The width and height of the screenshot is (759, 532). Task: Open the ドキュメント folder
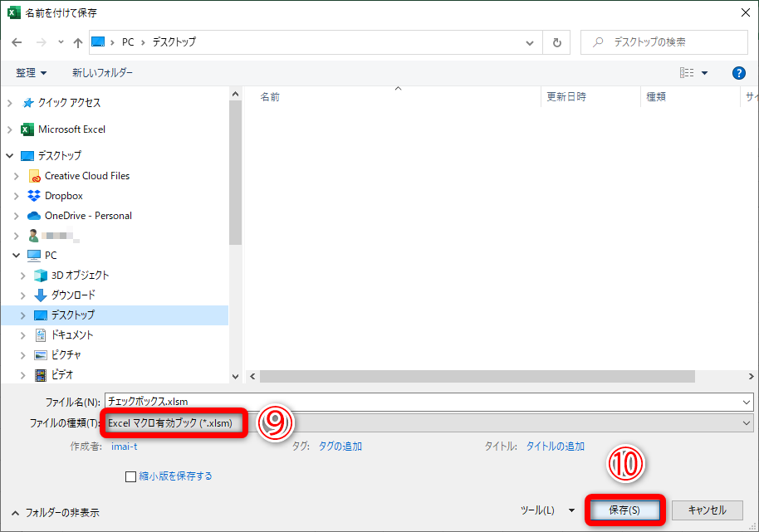pos(72,334)
